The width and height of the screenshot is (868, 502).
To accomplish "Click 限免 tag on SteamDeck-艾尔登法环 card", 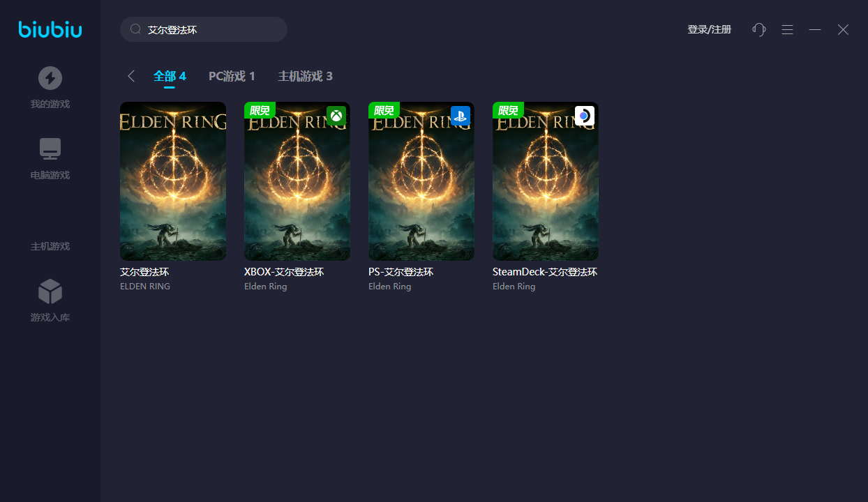I will pyautogui.click(x=508, y=110).
